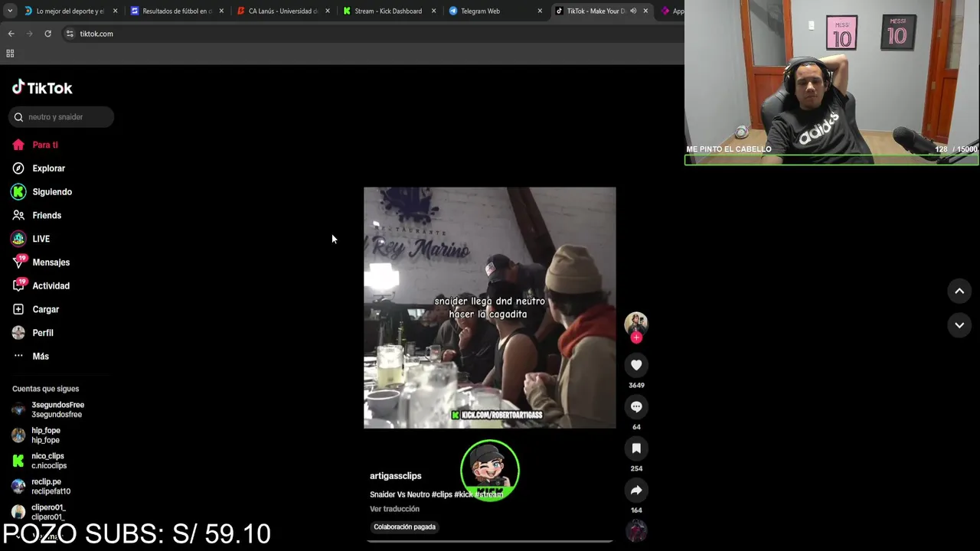Go to previous video with up arrow
Screen dimensions: 980x551
pyautogui.click(x=959, y=291)
